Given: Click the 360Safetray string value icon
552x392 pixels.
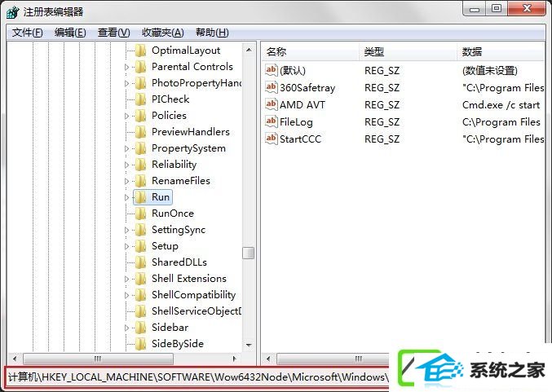Looking at the screenshot, I should 271,87.
